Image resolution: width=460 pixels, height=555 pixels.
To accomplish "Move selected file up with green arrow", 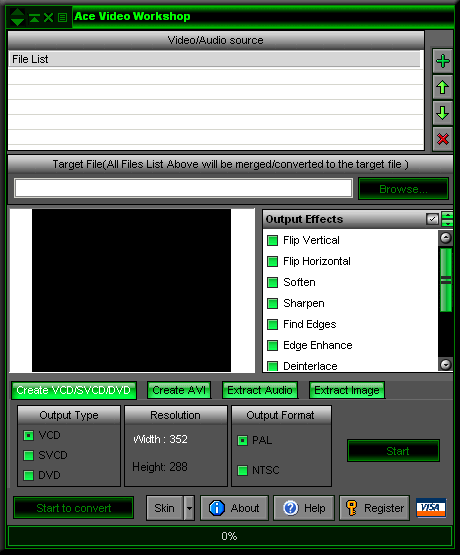I will point(443,87).
